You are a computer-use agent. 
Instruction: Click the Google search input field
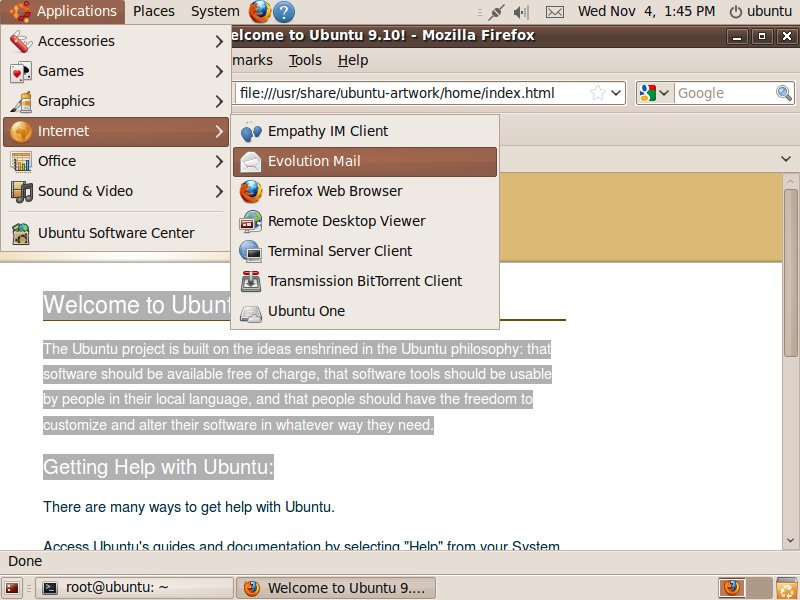pos(724,93)
